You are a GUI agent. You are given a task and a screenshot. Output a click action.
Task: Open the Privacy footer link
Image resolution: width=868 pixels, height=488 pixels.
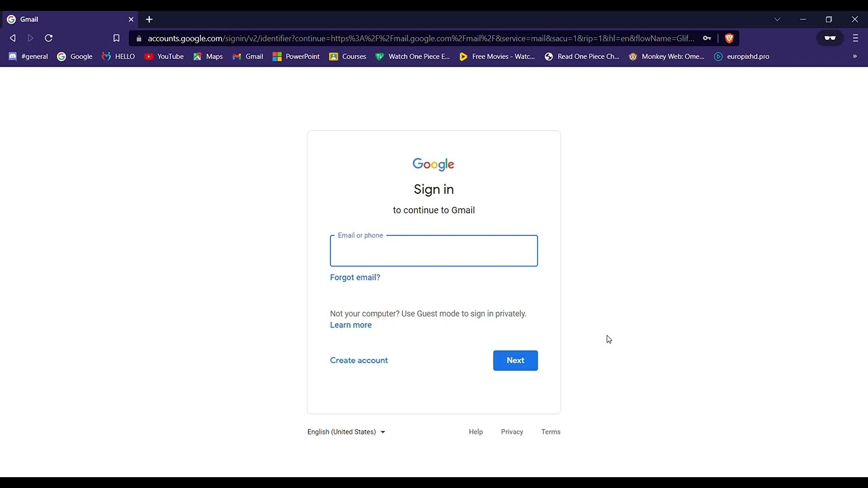click(512, 432)
